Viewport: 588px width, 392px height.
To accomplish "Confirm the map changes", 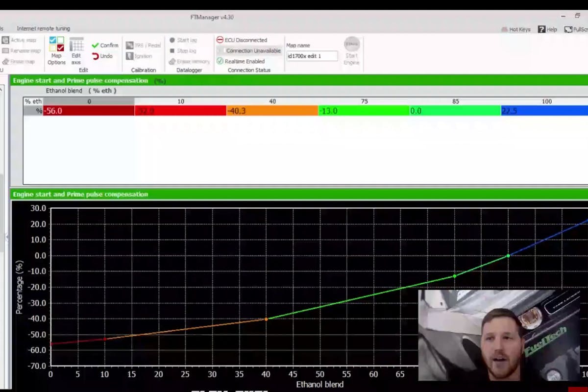I will [105, 46].
